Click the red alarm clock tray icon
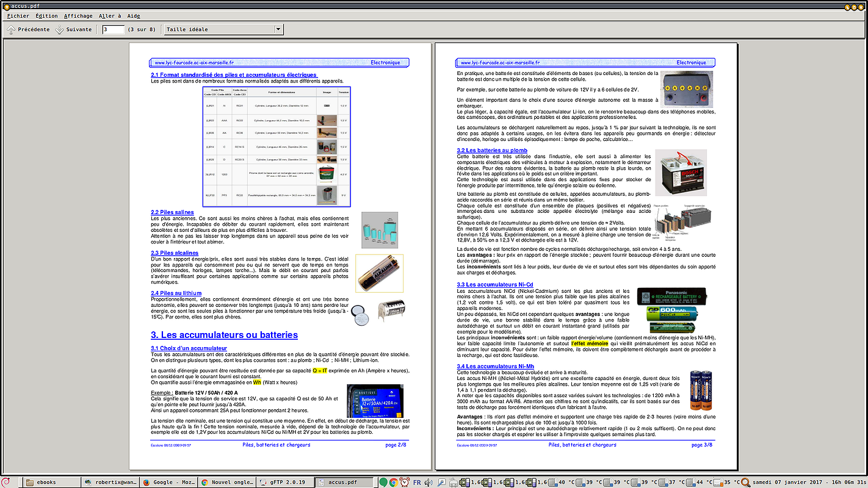 pos(405,482)
